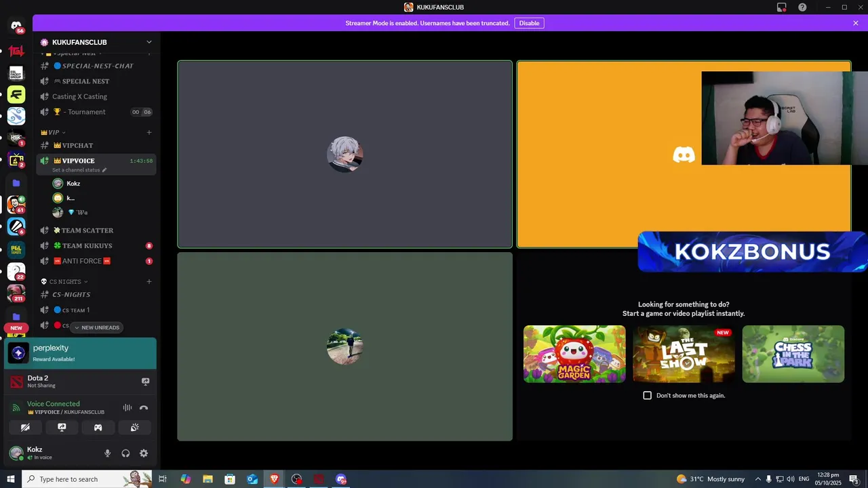The height and width of the screenshot is (488, 868).
Task: Create channel in VIP category
Action: point(149,132)
